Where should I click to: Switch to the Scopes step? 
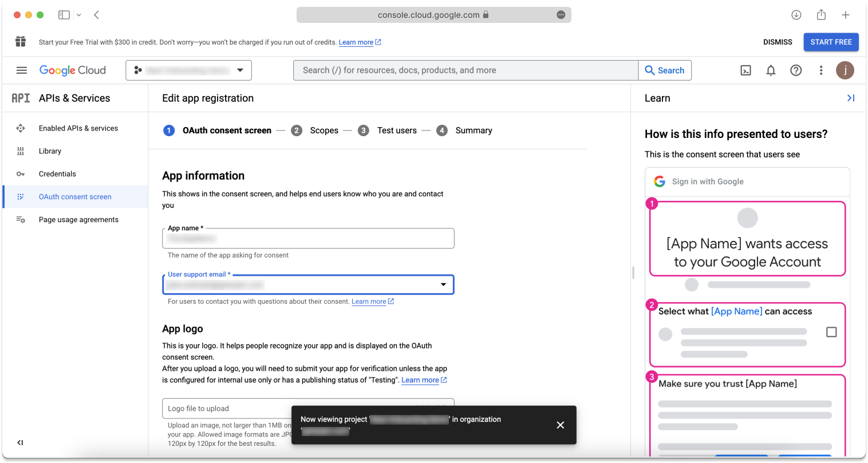[x=324, y=130]
